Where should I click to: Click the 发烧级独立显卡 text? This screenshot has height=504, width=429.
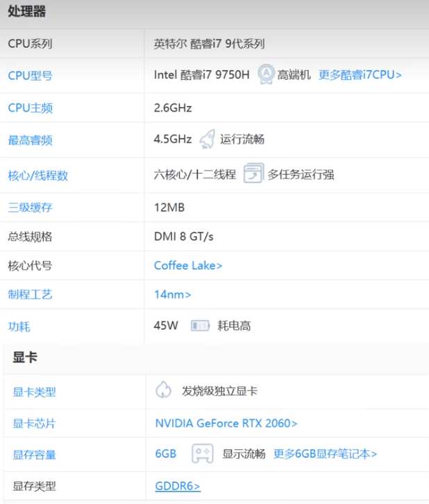(220, 391)
